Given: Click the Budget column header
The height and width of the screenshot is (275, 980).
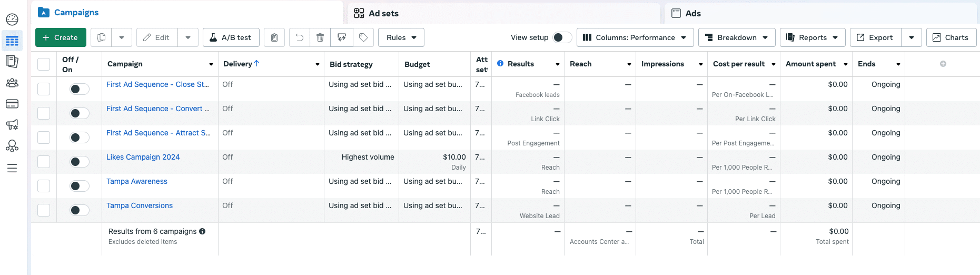Looking at the screenshot, I should [x=417, y=64].
